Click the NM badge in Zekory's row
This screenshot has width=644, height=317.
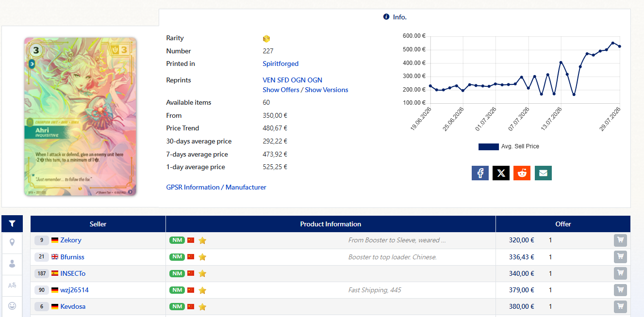tap(177, 240)
